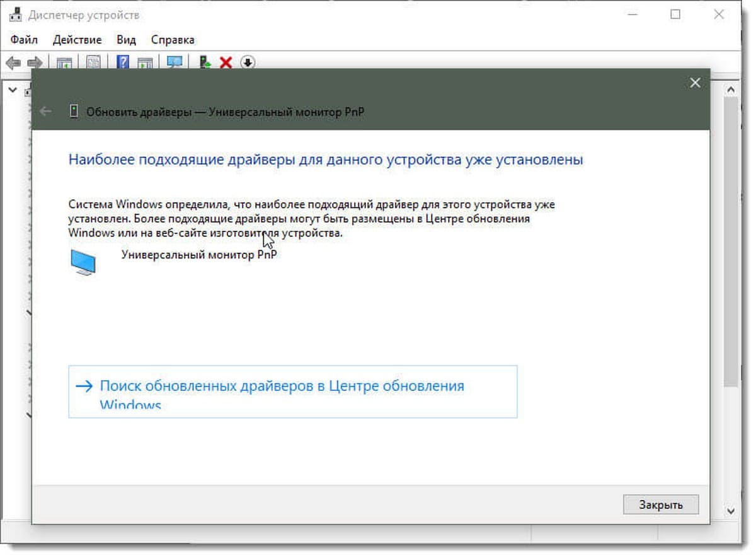Click the Properties sheet toolbar icon
Image resolution: width=756 pixels, height=558 pixels.
[93, 62]
